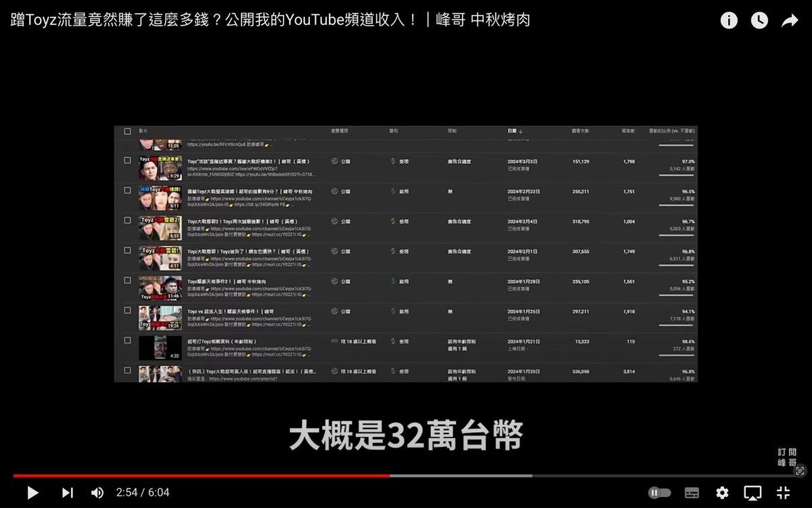Click the age-restriction icon in the 2024年1月21日 row

(334, 341)
